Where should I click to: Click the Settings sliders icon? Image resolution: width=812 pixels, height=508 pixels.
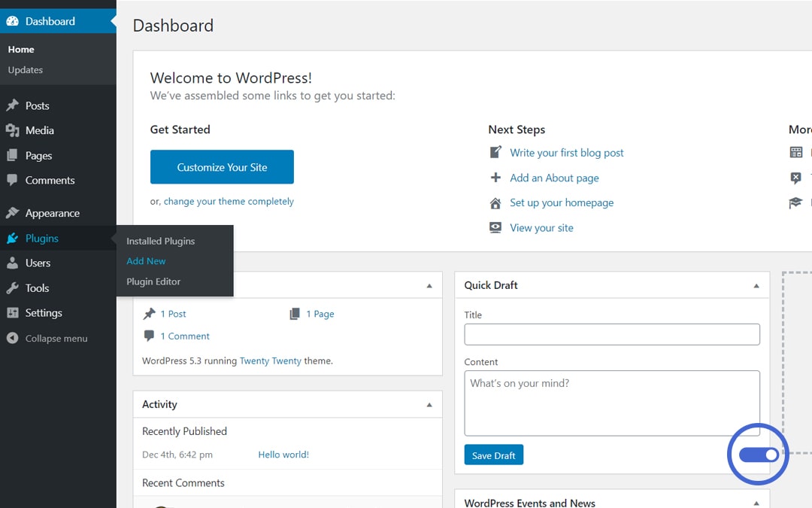coord(13,312)
